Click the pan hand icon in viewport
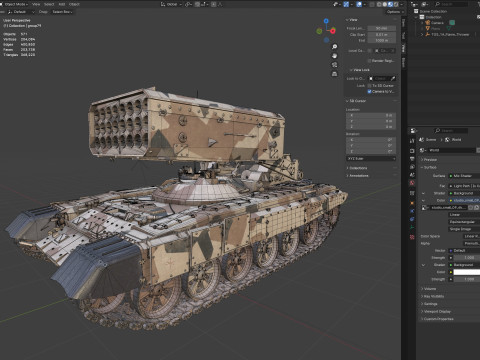 [x=334, y=56]
